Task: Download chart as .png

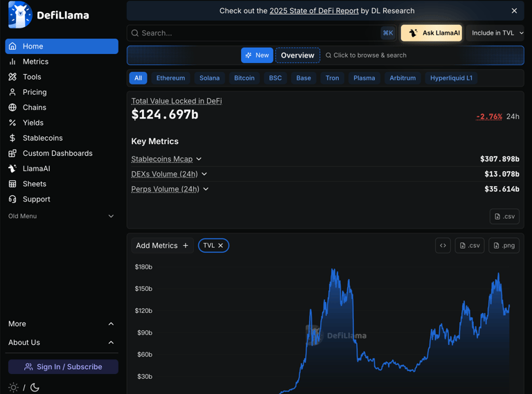Action: (x=504, y=245)
